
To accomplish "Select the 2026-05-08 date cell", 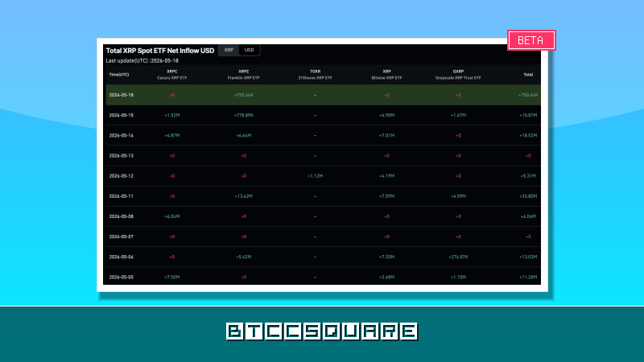I will [122, 216].
